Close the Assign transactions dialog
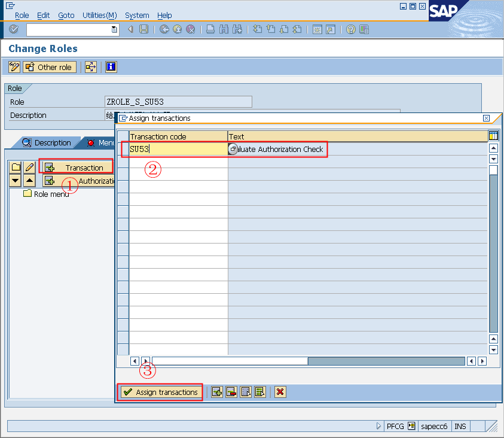The height and width of the screenshot is (438, 504). 486,118
